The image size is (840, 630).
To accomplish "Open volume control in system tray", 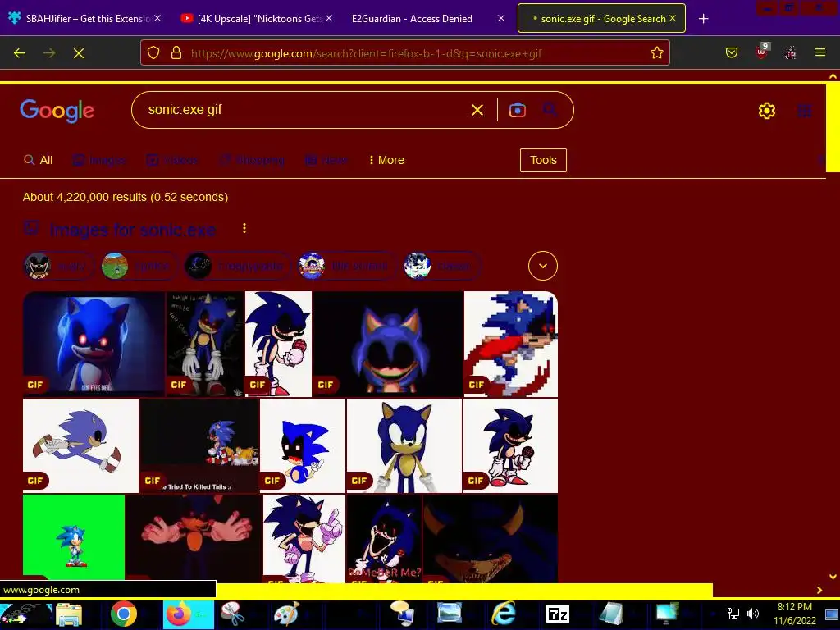I will point(753,614).
